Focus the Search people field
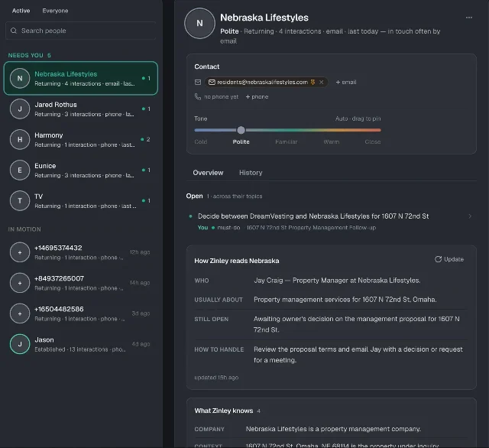The width and height of the screenshot is (489, 448). [81, 31]
